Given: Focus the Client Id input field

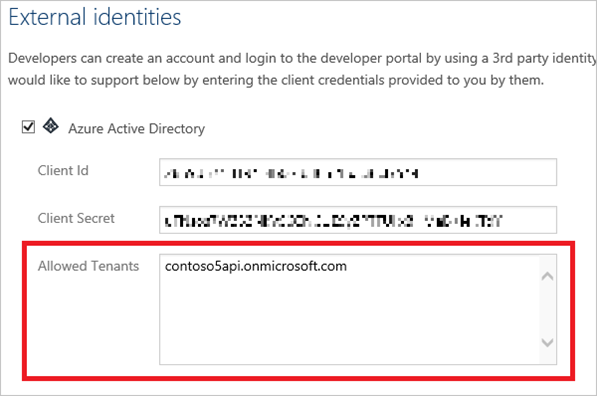Looking at the screenshot, I should coord(358,172).
